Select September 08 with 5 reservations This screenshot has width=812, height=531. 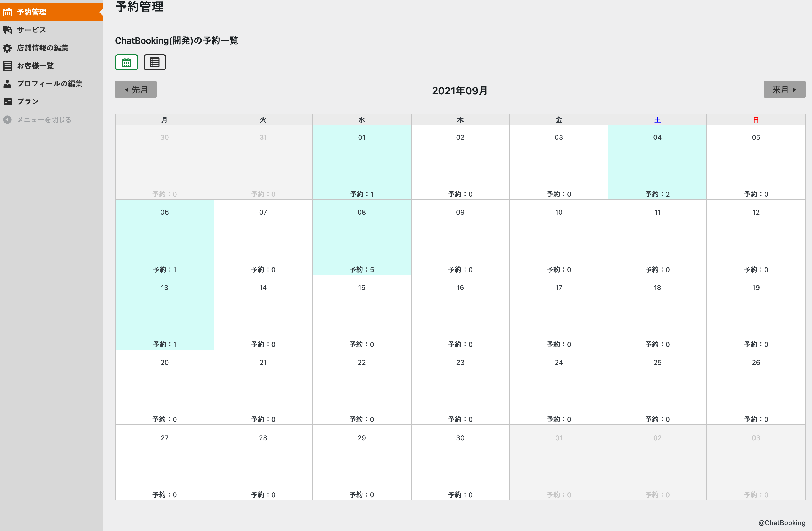pos(362,237)
